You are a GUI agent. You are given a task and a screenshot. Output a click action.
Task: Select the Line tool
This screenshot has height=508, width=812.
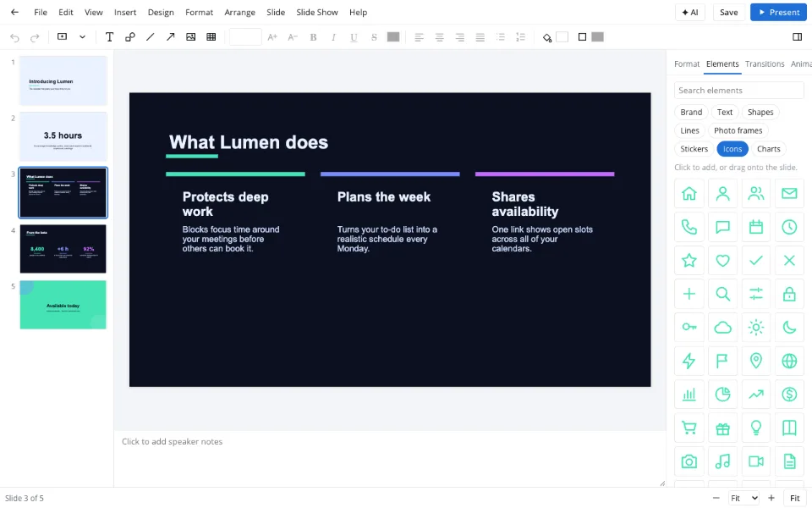tap(151, 36)
